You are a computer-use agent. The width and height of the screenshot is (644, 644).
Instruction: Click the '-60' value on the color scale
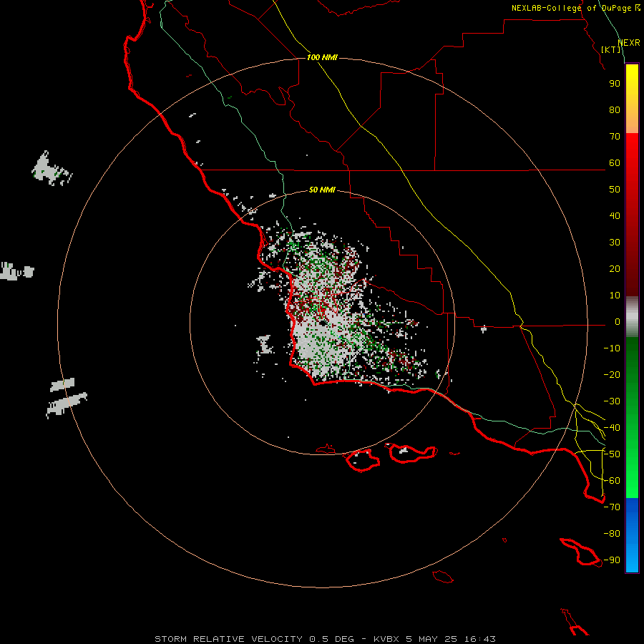click(612, 481)
